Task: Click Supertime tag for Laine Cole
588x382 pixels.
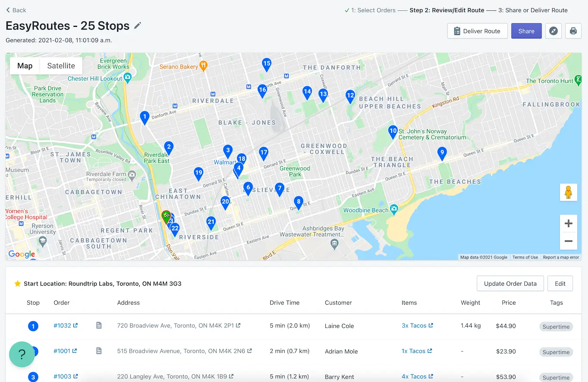Action: (556, 327)
